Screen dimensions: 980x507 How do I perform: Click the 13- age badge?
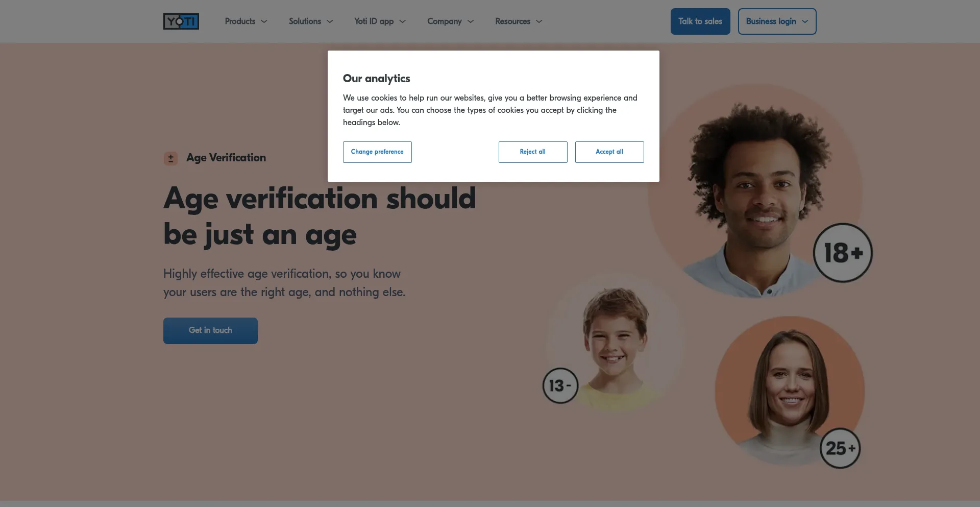(560, 385)
